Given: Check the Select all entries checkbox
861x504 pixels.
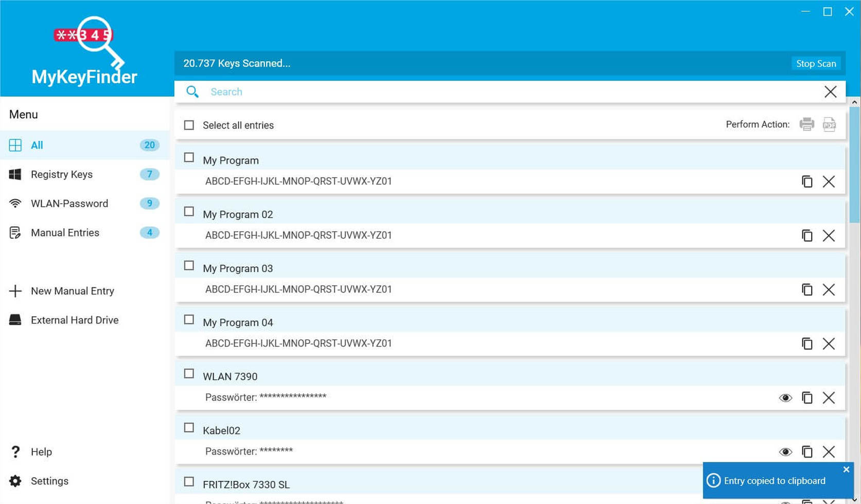Looking at the screenshot, I should click(x=189, y=124).
